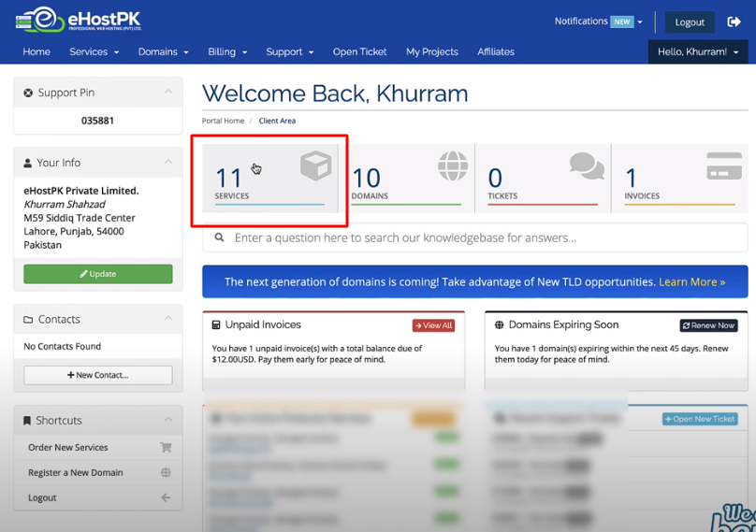Go to Home in navigation bar
Viewport: 756px width, 532px height.
(36, 51)
